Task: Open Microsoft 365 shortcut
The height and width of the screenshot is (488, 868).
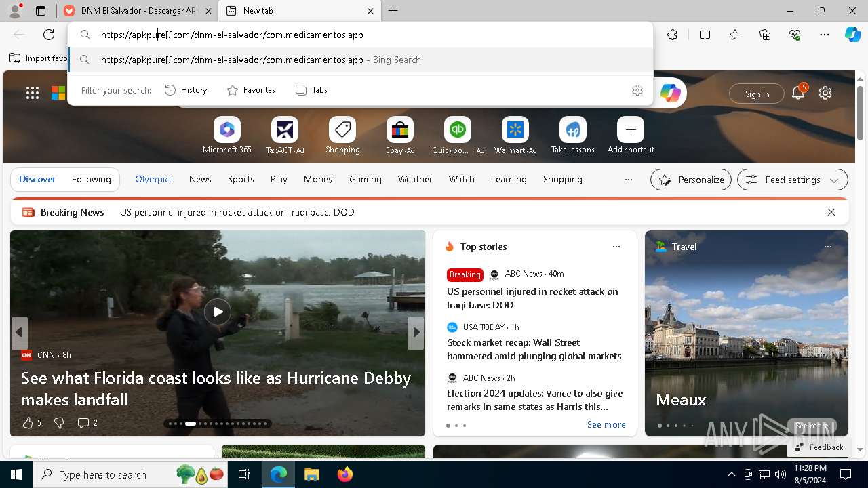Action: click(x=227, y=136)
